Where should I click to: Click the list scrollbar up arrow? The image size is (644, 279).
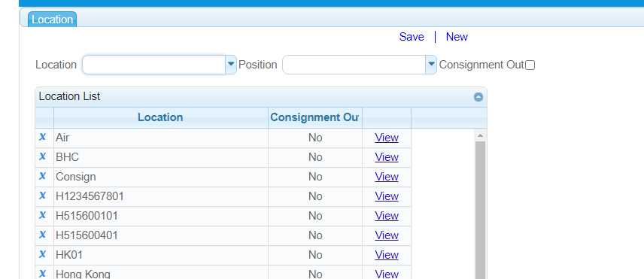tap(480, 135)
